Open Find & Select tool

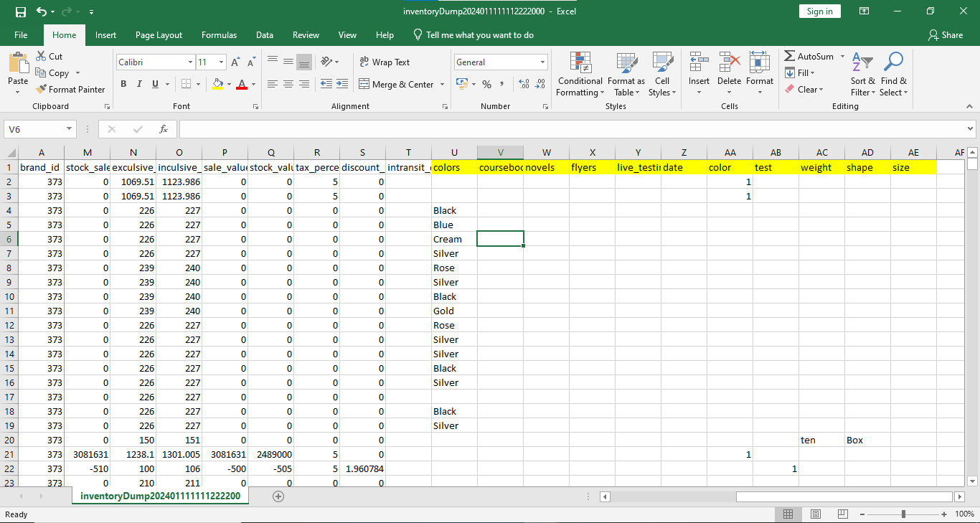pos(893,74)
